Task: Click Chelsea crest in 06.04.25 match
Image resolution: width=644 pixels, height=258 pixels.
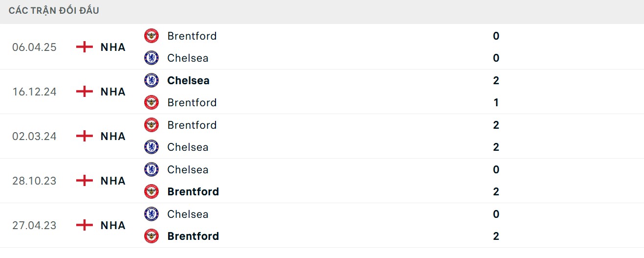Action: (151, 58)
